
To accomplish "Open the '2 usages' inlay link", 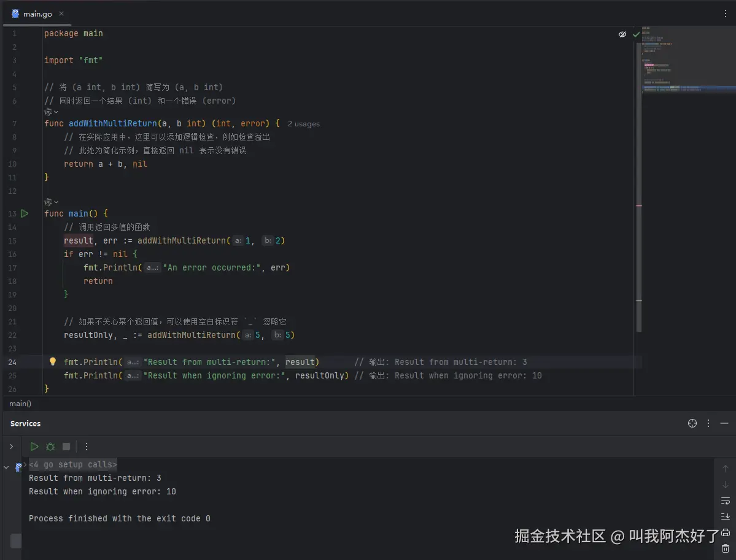I will pos(304,124).
